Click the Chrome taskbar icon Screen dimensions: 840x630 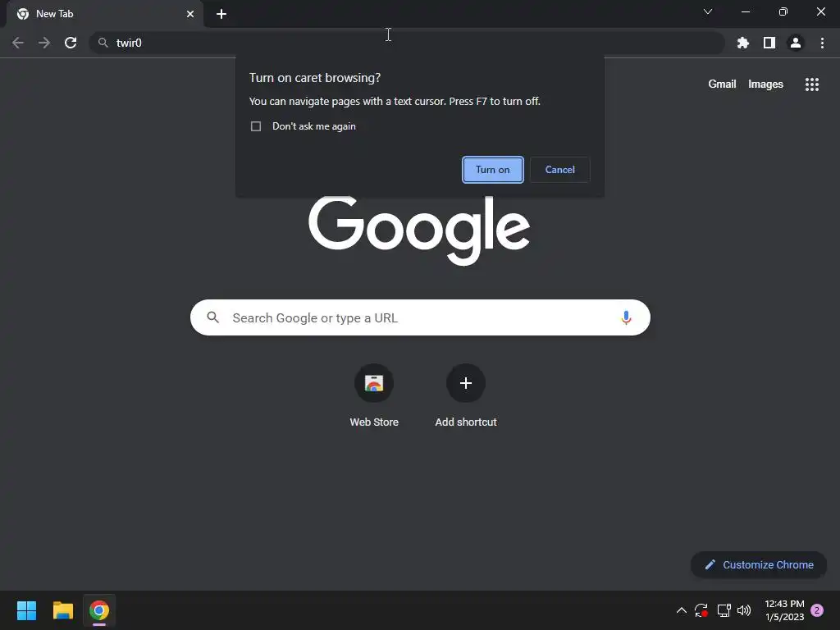(x=99, y=610)
